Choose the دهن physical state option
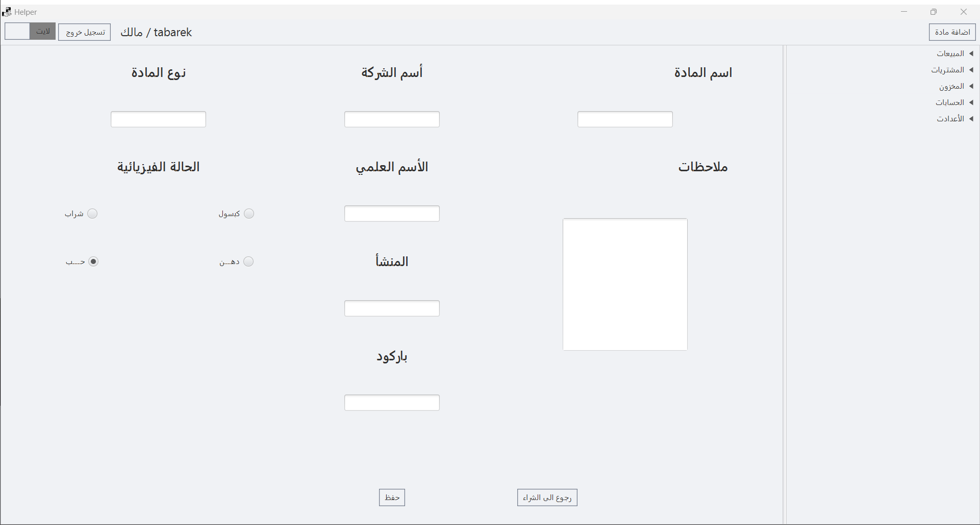This screenshot has height=525, width=980. [x=248, y=261]
